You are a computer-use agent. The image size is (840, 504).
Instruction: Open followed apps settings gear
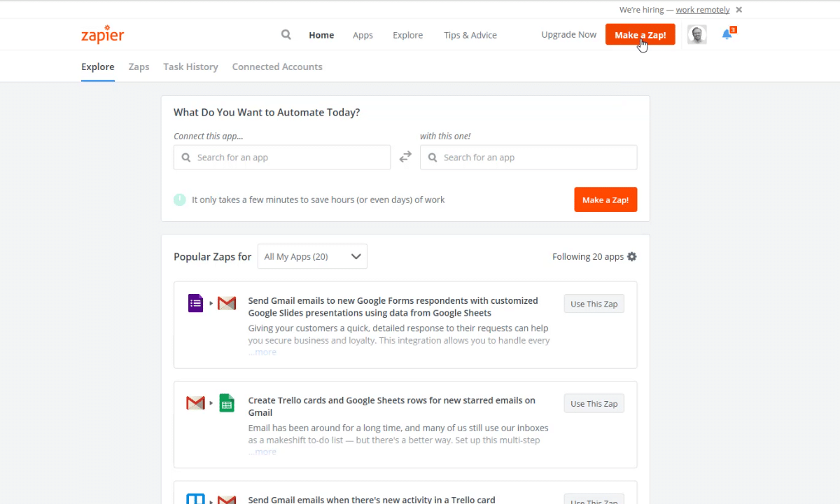[x=632, y=256]
